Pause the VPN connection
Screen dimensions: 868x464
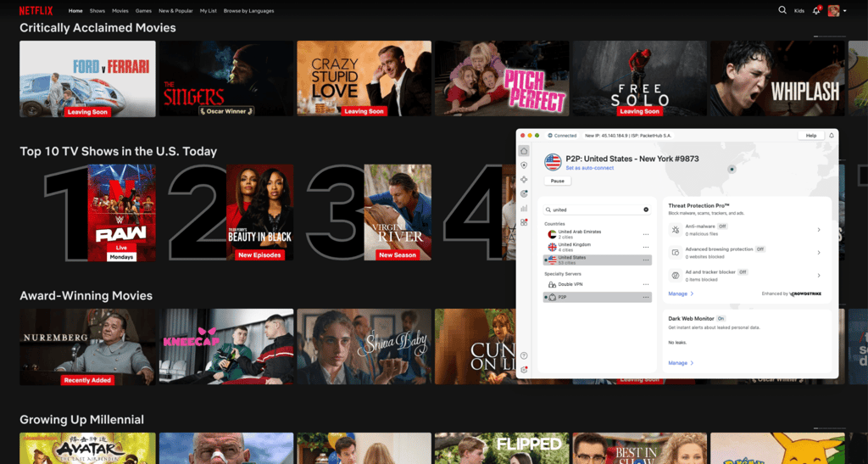point(558,181)
